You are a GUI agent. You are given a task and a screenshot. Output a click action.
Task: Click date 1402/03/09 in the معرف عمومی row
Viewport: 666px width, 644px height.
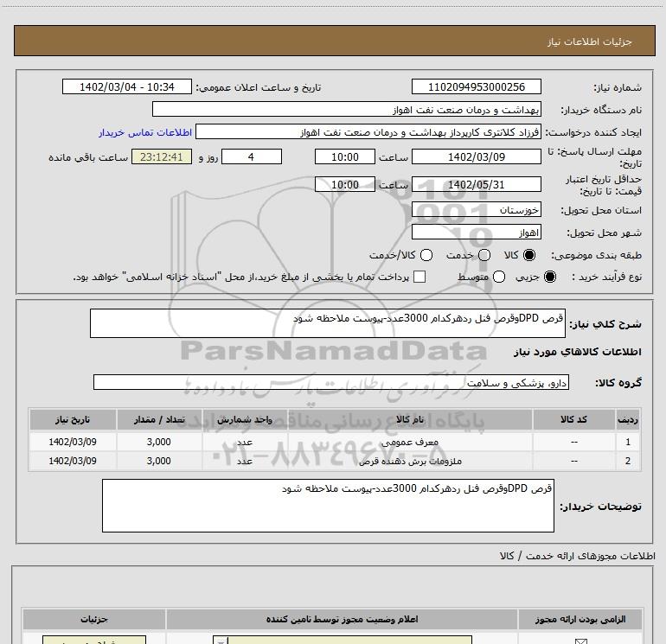[73, 442]
